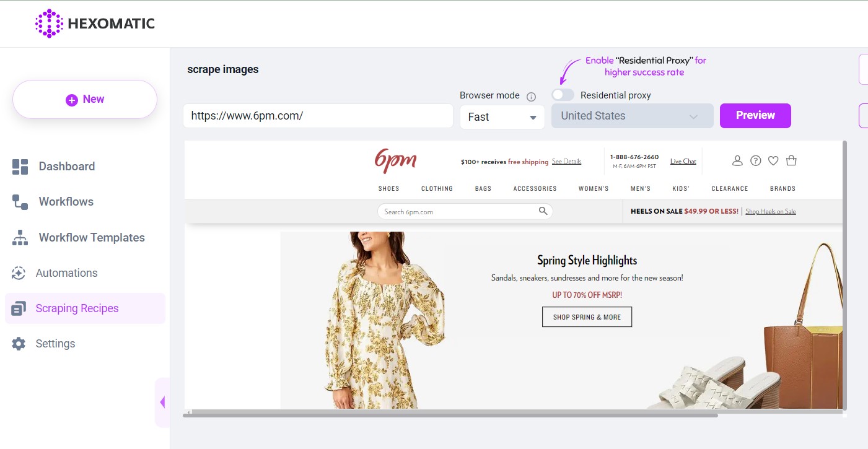Expand the United States country dropdown
Screen dimensions: 868x449
click(631, 116)
